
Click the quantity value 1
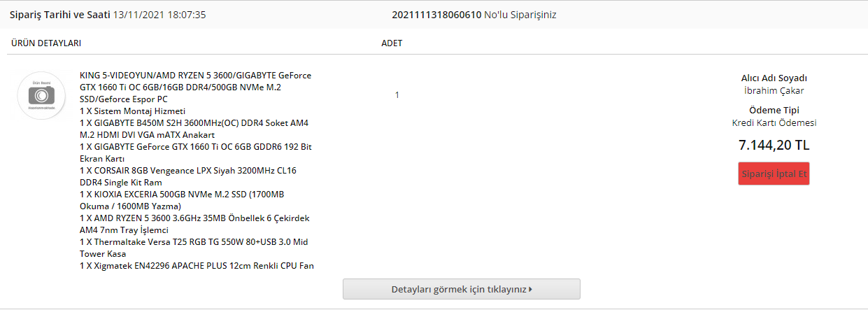tap(397, 94)
